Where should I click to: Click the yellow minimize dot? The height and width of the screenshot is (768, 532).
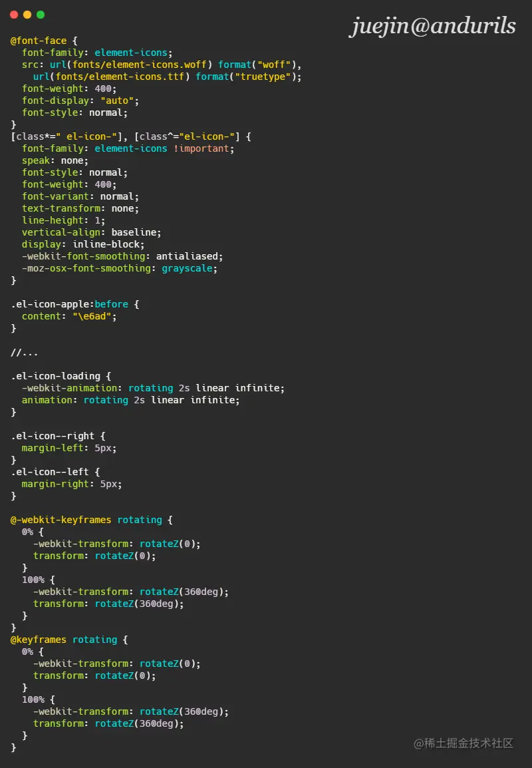click(x=27, y=15)
